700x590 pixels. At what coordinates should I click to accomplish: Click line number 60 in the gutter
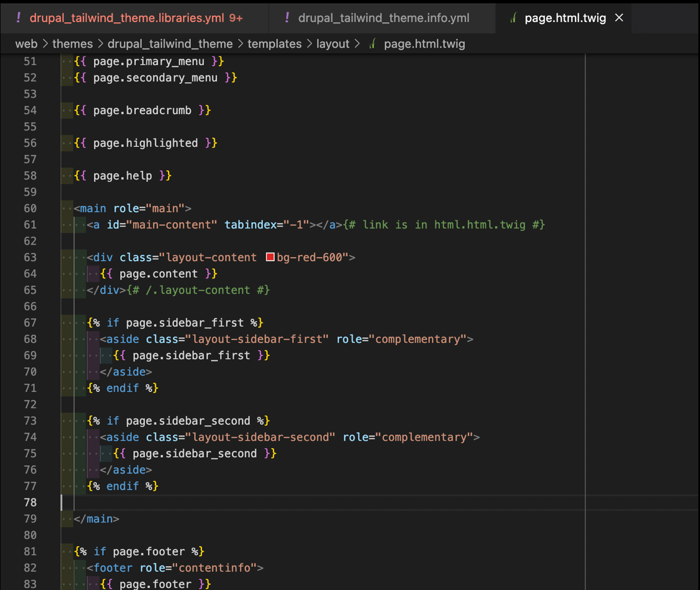pyautogui.click(x=30, y=208)
